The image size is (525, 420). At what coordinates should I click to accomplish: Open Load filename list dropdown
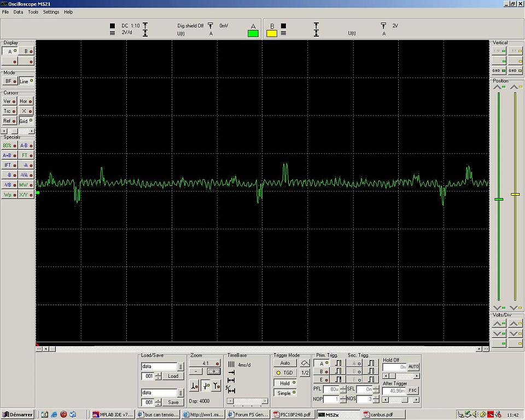180,367
